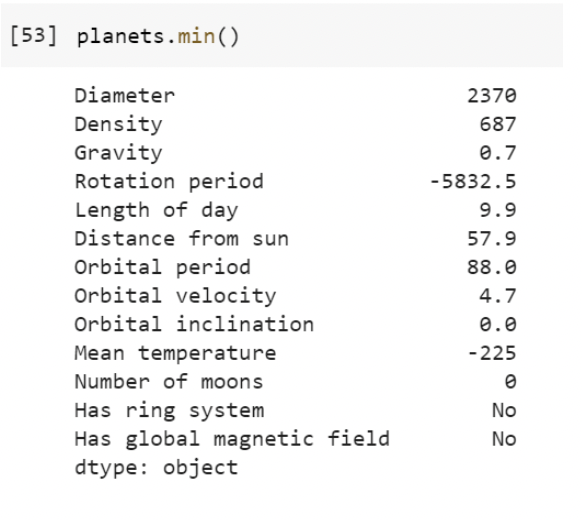The image size is (582, 520).
Task: Click the 'min' method name in code
Action: (196, 37)
